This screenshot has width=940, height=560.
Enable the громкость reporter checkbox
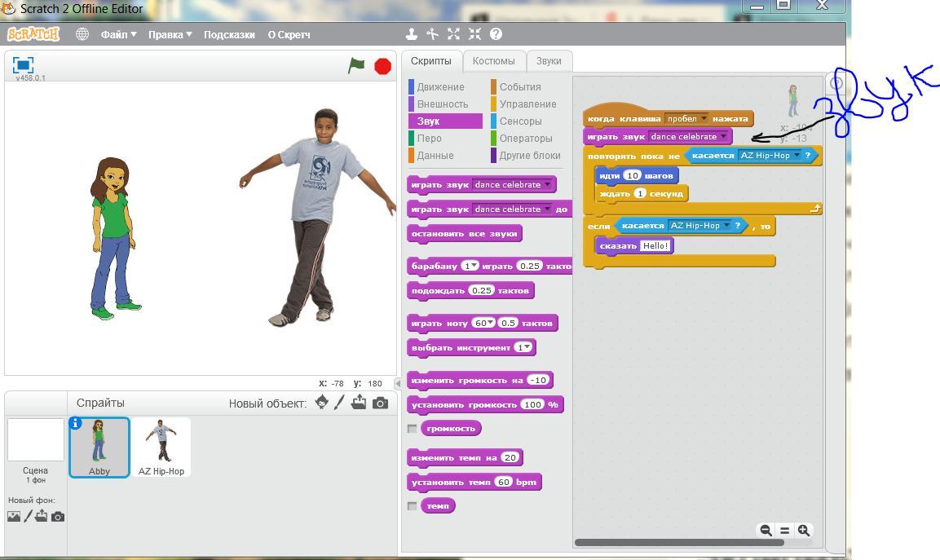coord(413,429)
